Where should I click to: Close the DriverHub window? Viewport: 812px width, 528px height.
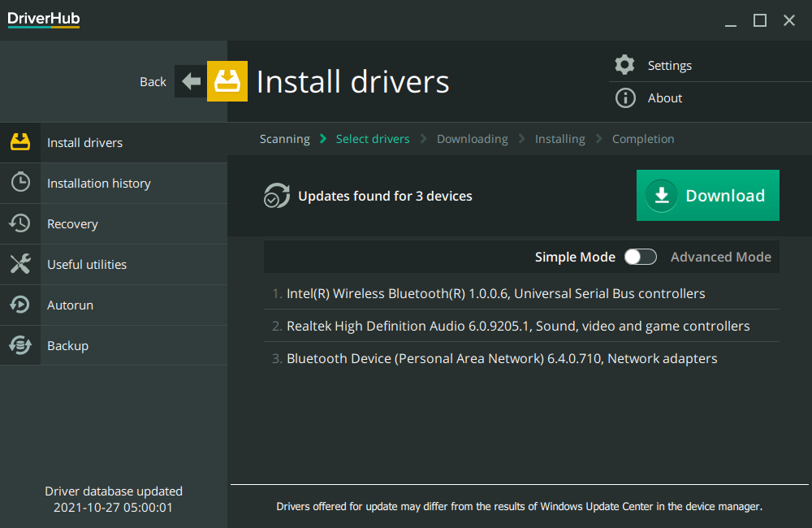coord(788,21)
